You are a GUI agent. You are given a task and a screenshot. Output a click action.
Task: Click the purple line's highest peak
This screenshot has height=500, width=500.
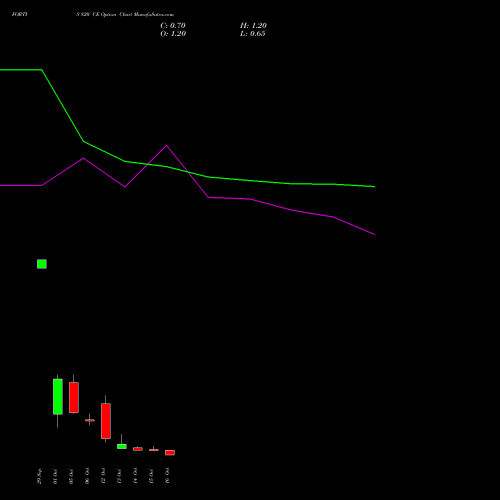tap(167, 145)
